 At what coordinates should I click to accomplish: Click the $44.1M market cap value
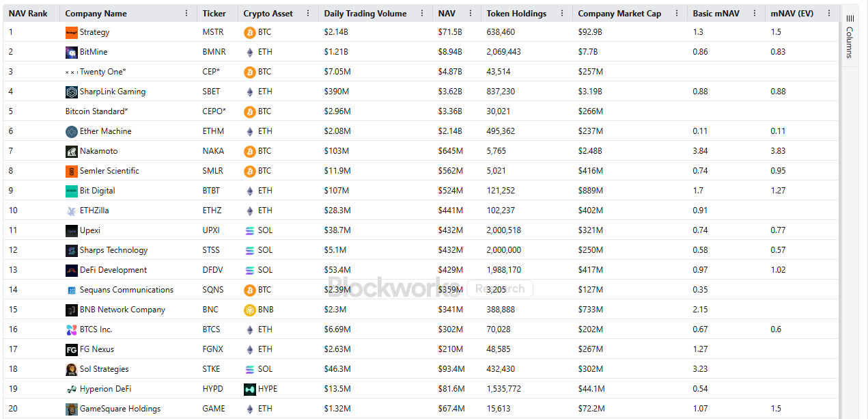[591, 389]
